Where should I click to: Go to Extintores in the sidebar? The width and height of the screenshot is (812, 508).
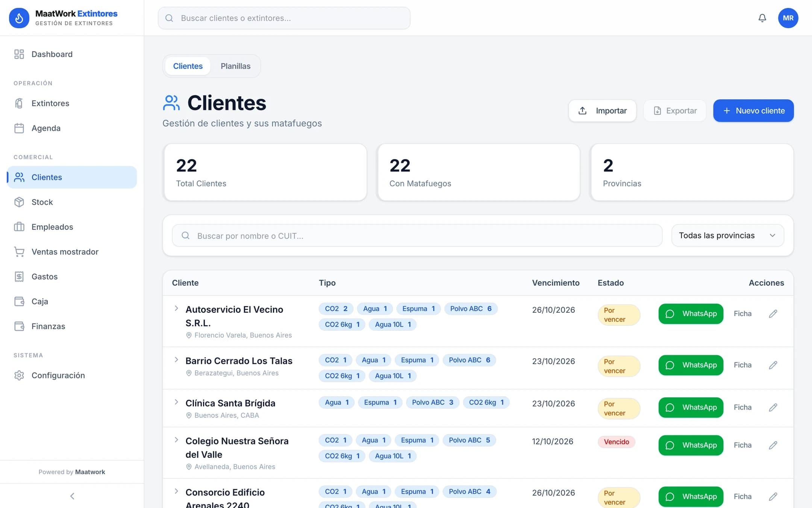tap(72, 103)
